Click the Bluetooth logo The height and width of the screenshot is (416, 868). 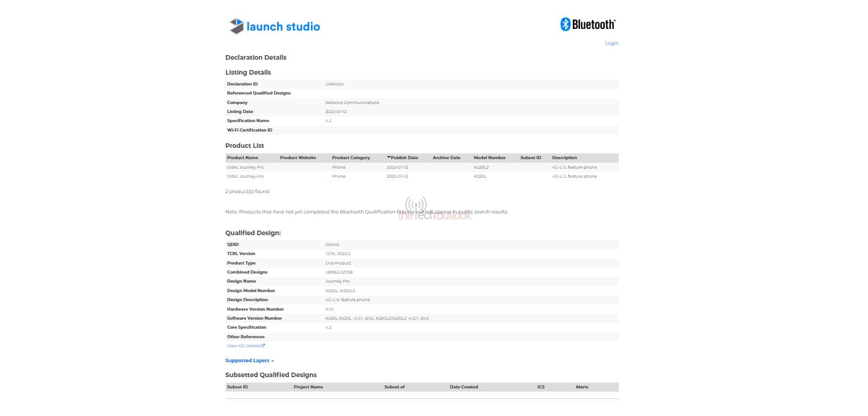pyautogui.click(x=588, y=24)
